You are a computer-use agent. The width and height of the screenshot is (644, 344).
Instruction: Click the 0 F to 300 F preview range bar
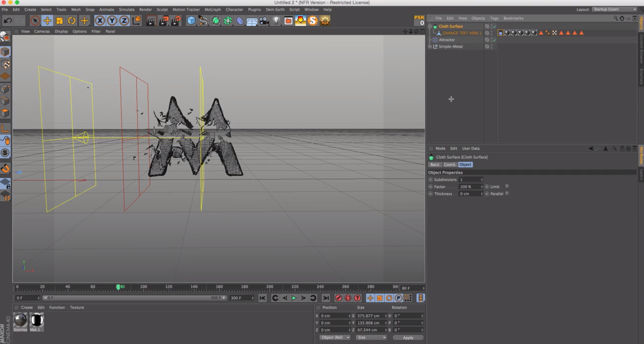coord(134,298)
